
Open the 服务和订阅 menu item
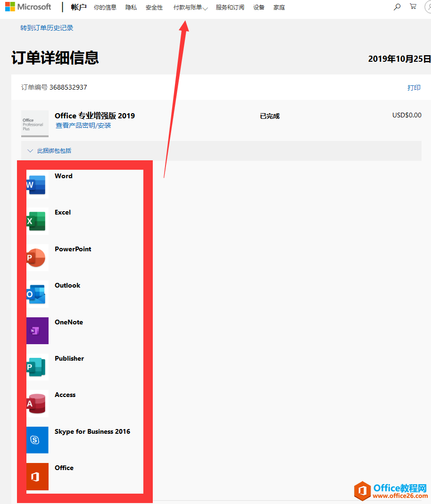click(230, 8)
